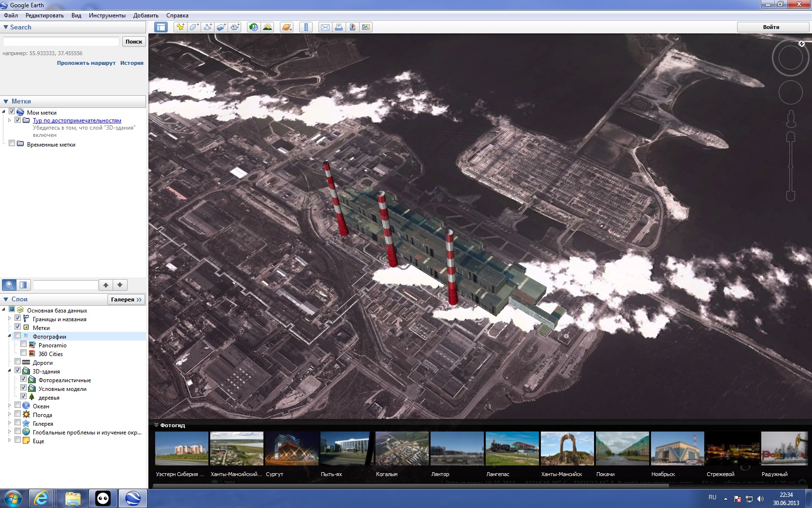Select the Add Path tool

[x=207, y=27]
